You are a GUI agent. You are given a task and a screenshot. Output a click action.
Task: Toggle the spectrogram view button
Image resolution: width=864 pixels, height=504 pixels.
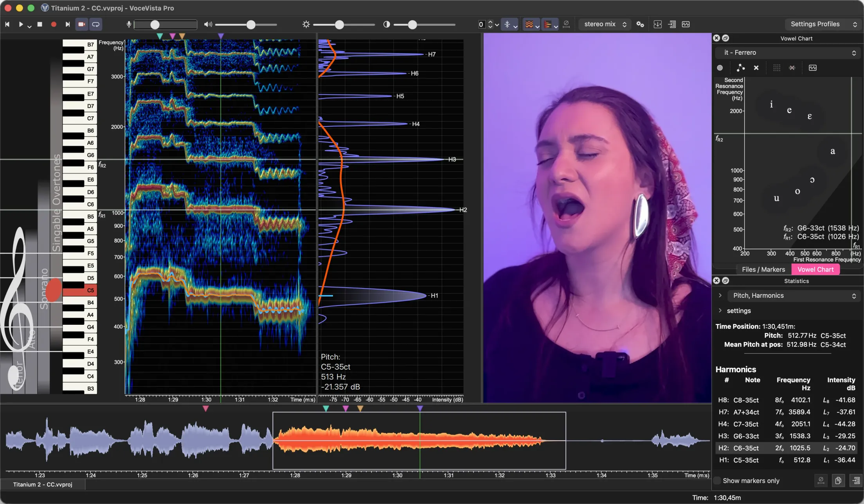529,24
